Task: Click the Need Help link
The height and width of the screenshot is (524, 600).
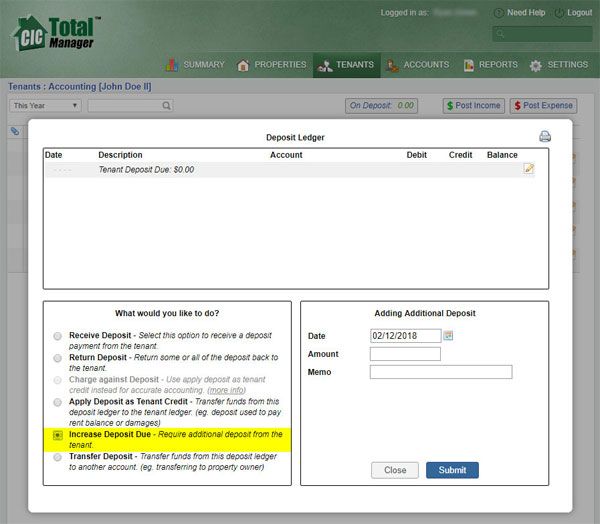Action: click(x=526, y=13)
